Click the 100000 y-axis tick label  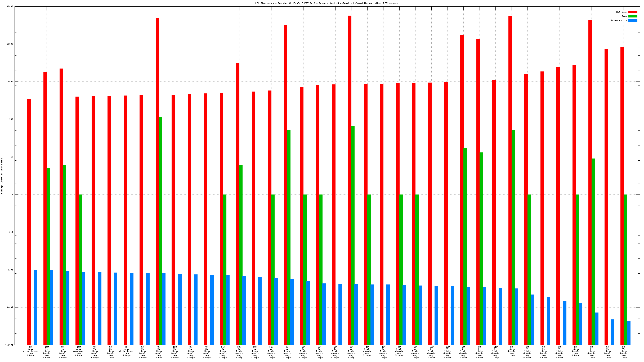click(9, 6)
